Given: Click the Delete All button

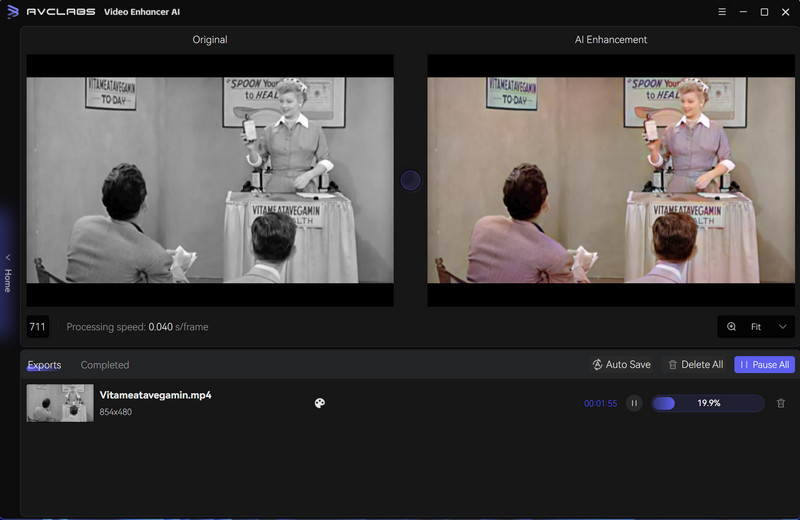Looking at the screenshot, I should [x=695, y=364].
